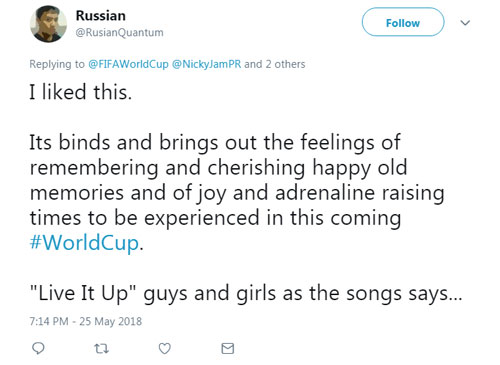
Task: Click the "I liked this." tweet line
Action: coord(81,92)
